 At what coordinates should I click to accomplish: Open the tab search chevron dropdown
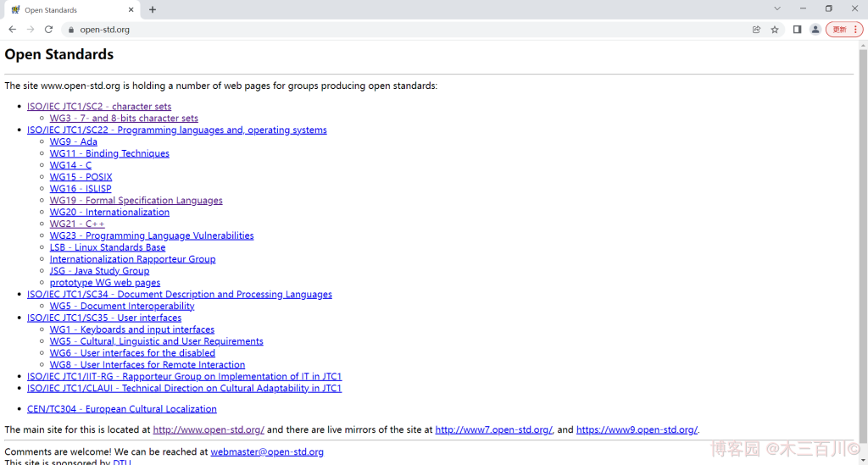click(x=777, y=8)
